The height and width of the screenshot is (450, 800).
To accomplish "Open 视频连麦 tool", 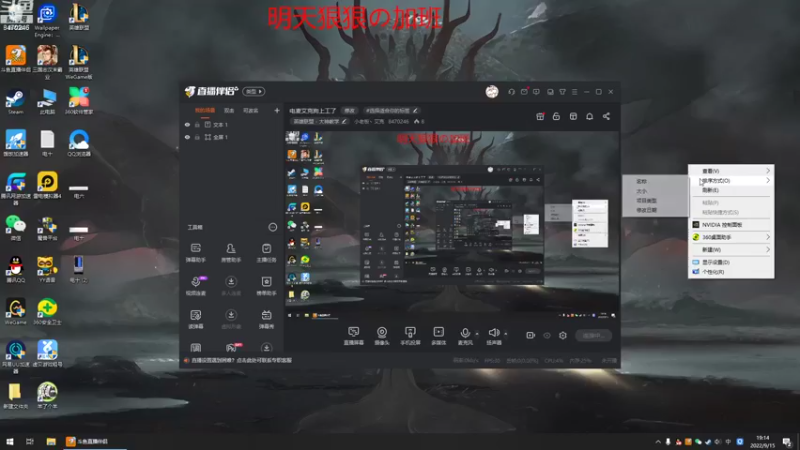I will pyautogui.click(x=195, y=286).
